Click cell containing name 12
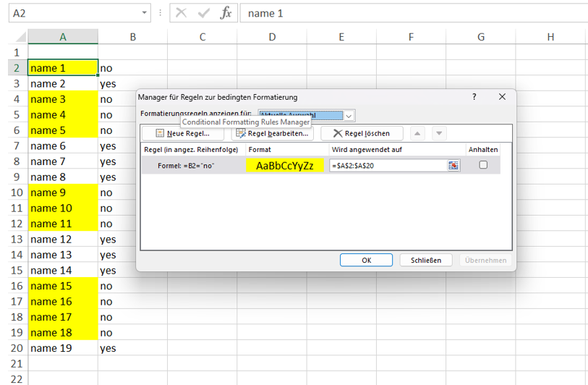588x385 pixels. point(63,240)
